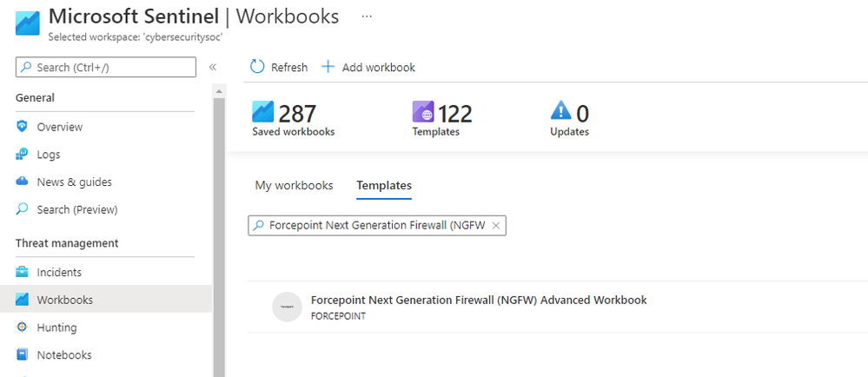868x377 pixels.
Task: Click the Saved workbooks label
Action: click(x=294, y=132)
